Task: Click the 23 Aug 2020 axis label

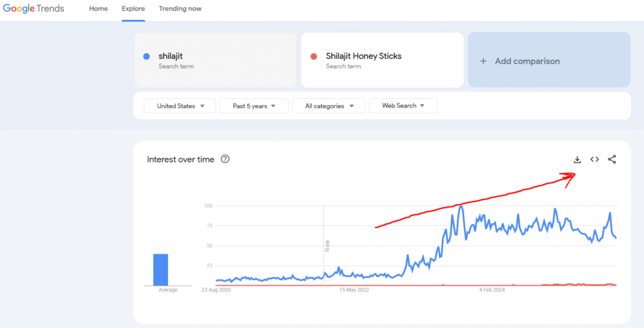Action: click(x=216, y=290)
